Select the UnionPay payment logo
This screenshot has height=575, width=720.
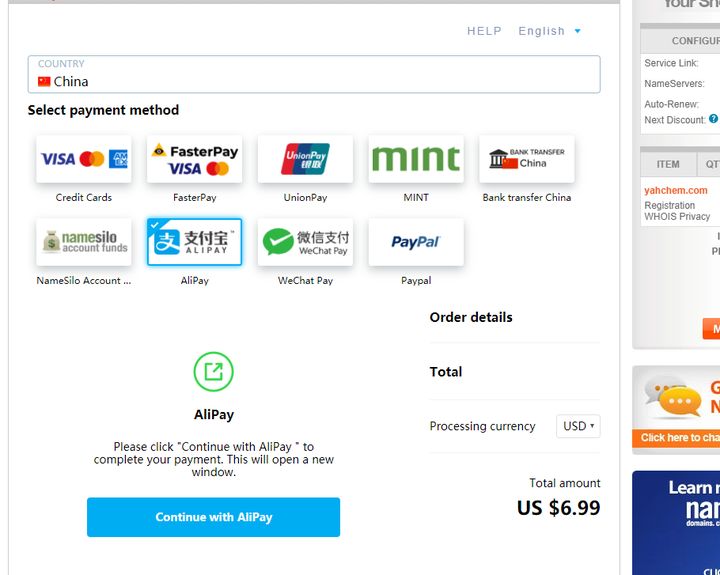point(305,159)
